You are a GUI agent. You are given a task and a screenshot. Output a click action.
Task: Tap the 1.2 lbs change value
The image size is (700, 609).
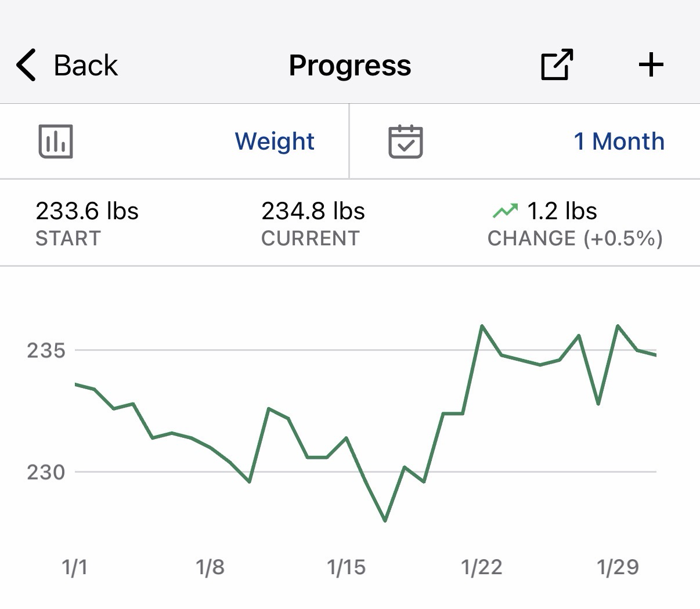pyautogui.click(x=562, y=211)
